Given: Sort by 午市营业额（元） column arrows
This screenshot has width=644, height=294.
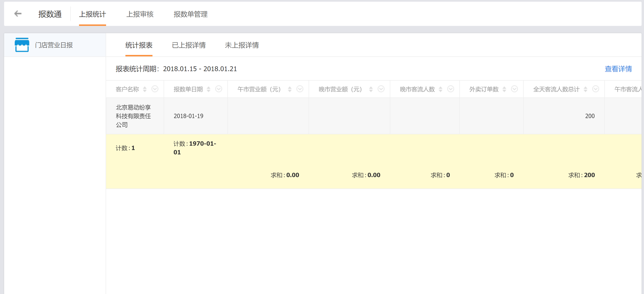Looking at the screenshot, I should pyautogui.click(x=289, y=89).
